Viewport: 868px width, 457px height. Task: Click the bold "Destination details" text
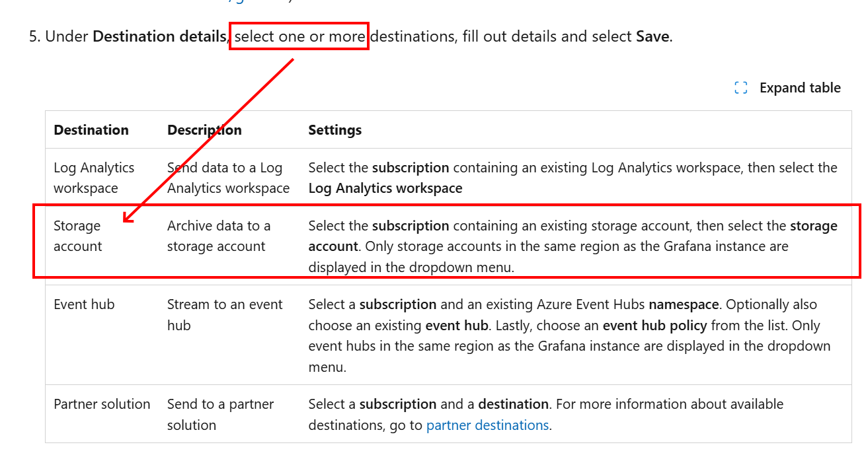tap(159, 36)
